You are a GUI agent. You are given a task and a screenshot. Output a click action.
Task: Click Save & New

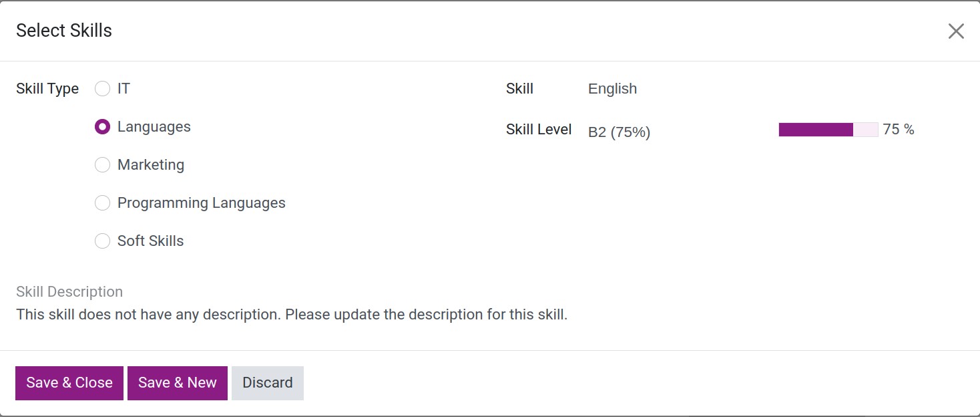177,382
